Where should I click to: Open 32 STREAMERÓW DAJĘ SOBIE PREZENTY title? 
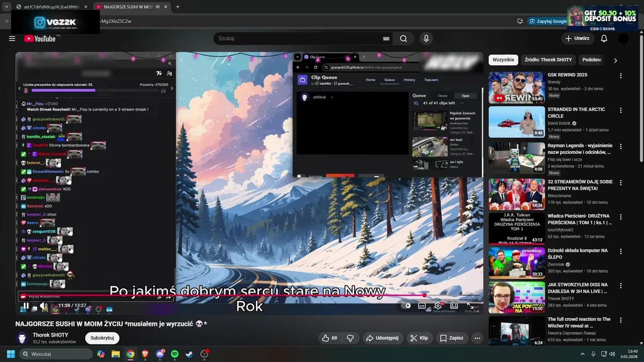coord(580,185)
